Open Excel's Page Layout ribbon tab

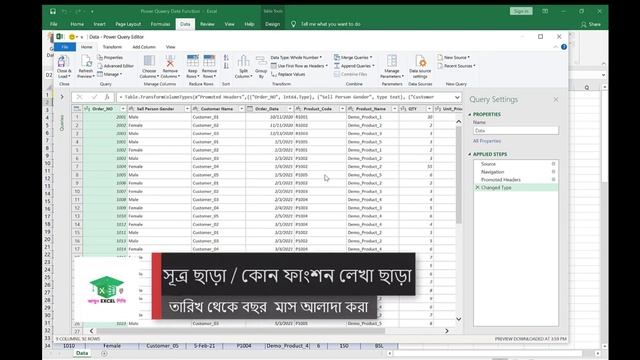128,24
